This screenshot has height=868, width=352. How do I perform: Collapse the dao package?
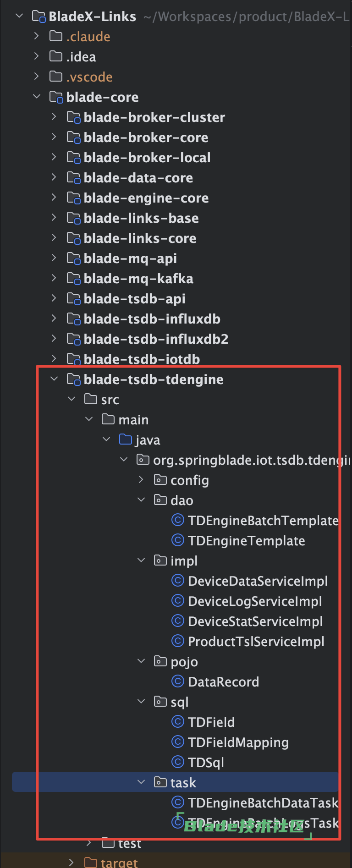click(x=141, y=500)
